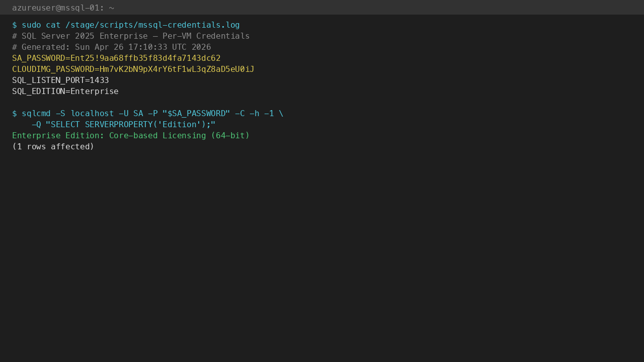Click the sqlcmd -S localhost command line

148,114
